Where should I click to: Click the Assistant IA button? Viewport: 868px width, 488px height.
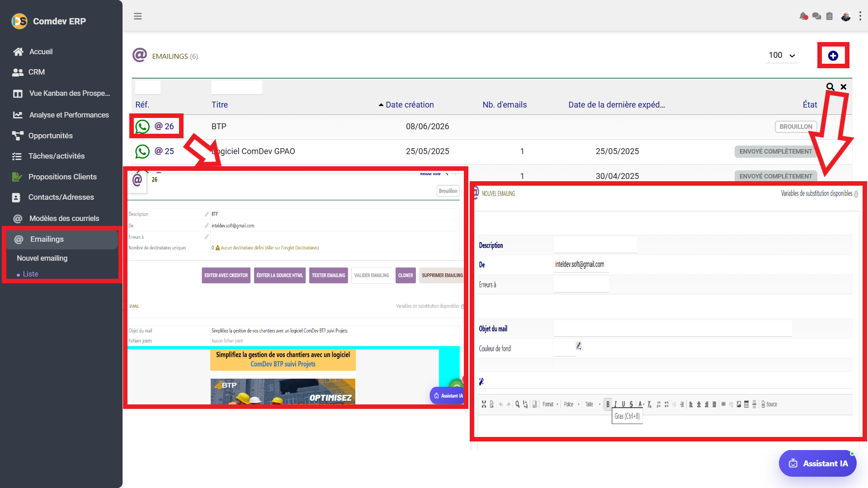[817, 463]
